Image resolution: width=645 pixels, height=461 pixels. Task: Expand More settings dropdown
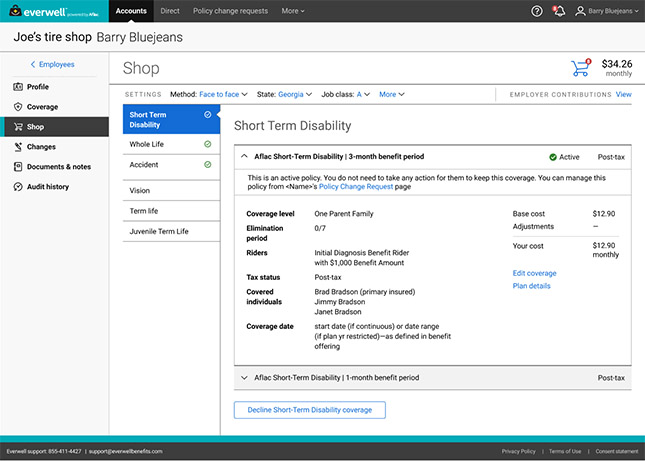click(x=392, y=95)
